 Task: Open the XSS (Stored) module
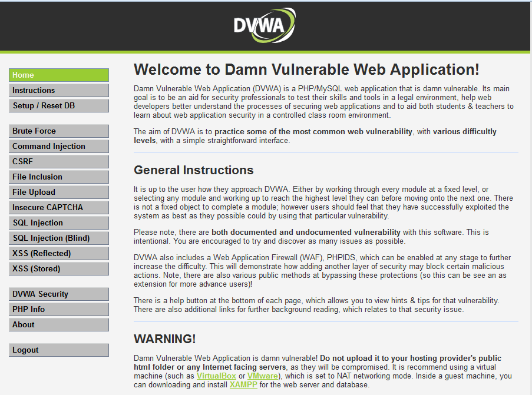click(x=59, y=268)
